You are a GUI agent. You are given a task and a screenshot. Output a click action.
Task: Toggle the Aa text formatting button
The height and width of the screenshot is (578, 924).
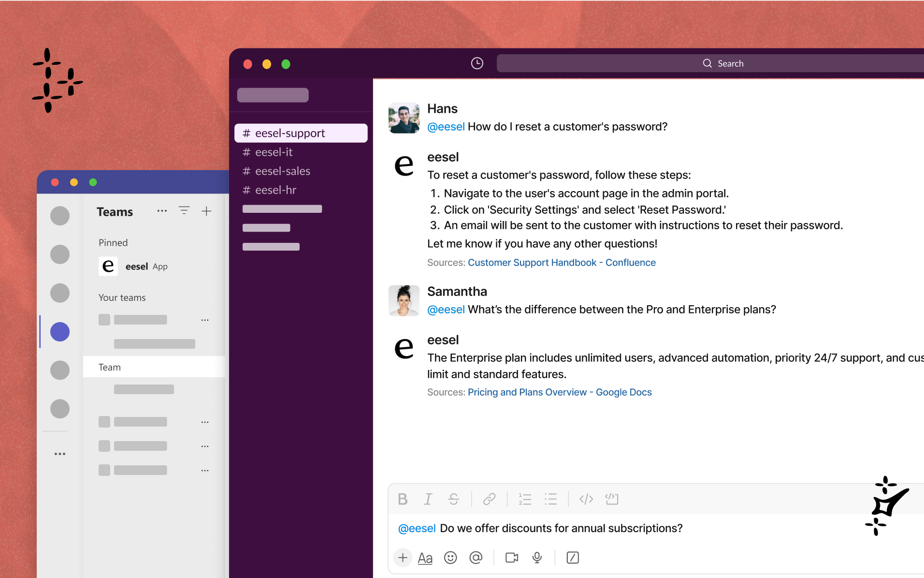pos(425,558)
